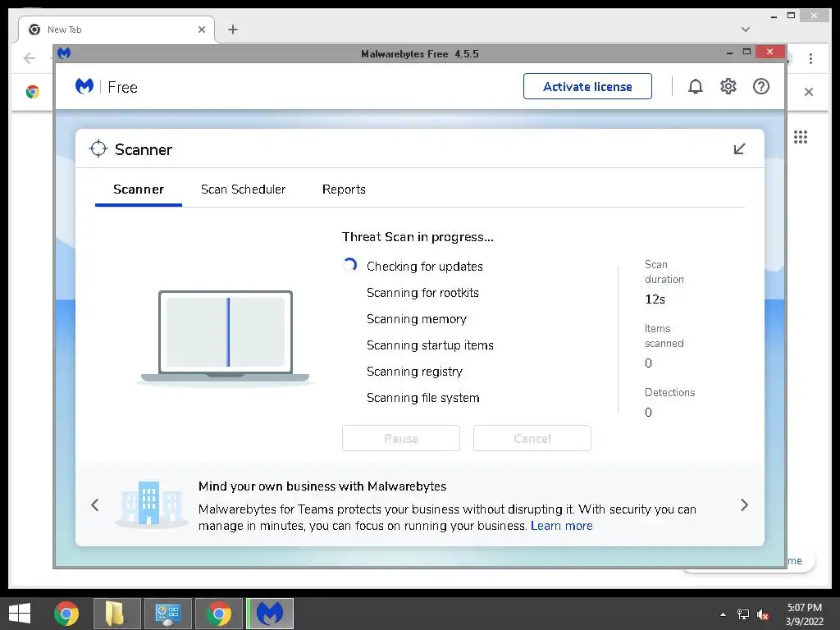Select the 'Scanning for rootkits' step
Screen dimensions: 840x630
(x=422, y=293)
